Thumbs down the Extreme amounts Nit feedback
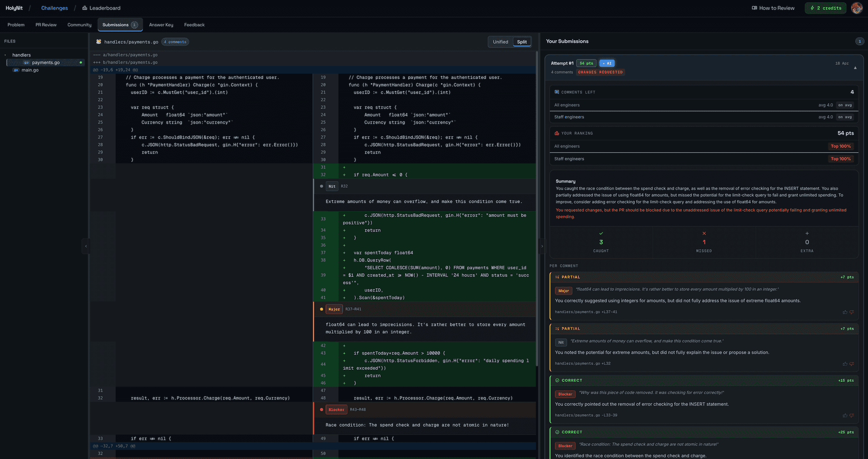The image size is (868, 459). [852, 364]
